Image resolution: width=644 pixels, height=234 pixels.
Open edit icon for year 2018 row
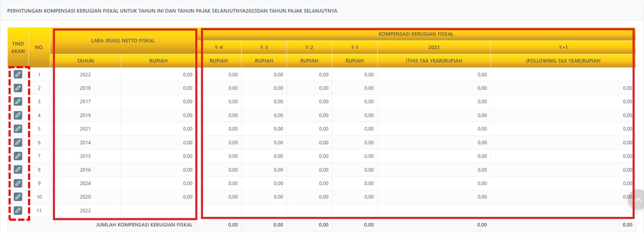[18, 88]
